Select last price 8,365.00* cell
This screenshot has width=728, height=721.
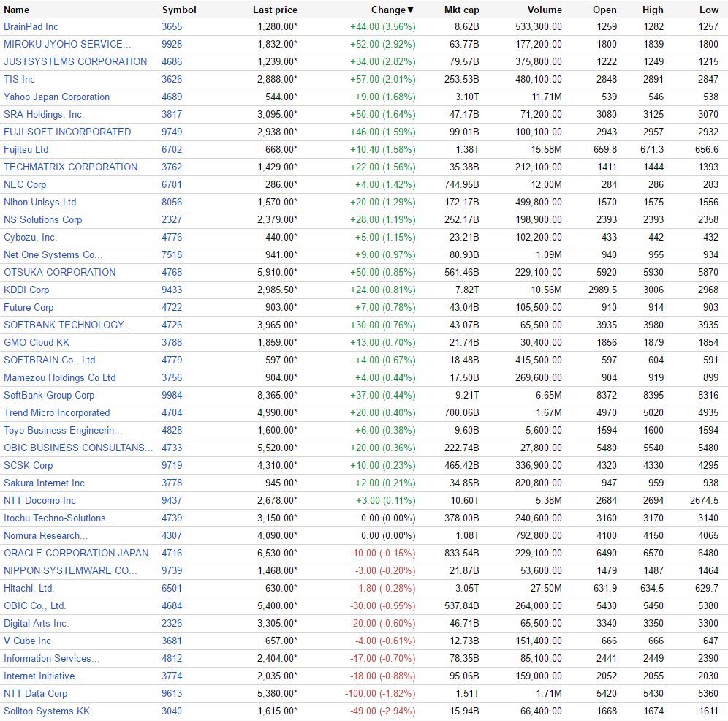click(278, 396)
